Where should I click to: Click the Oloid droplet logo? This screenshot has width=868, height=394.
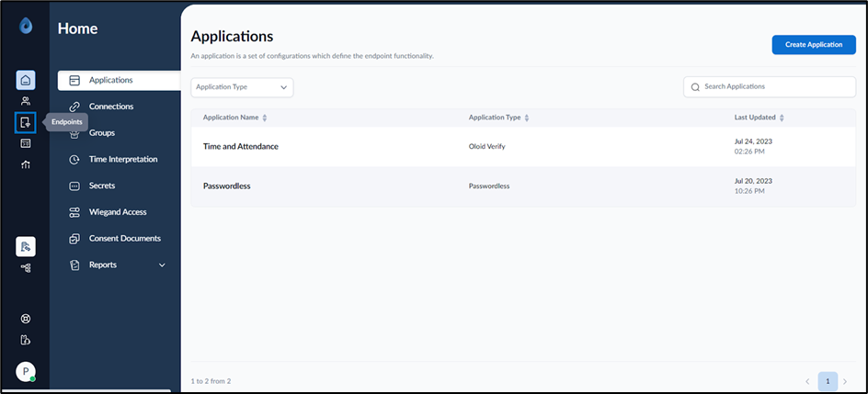(x=26, y=27)
